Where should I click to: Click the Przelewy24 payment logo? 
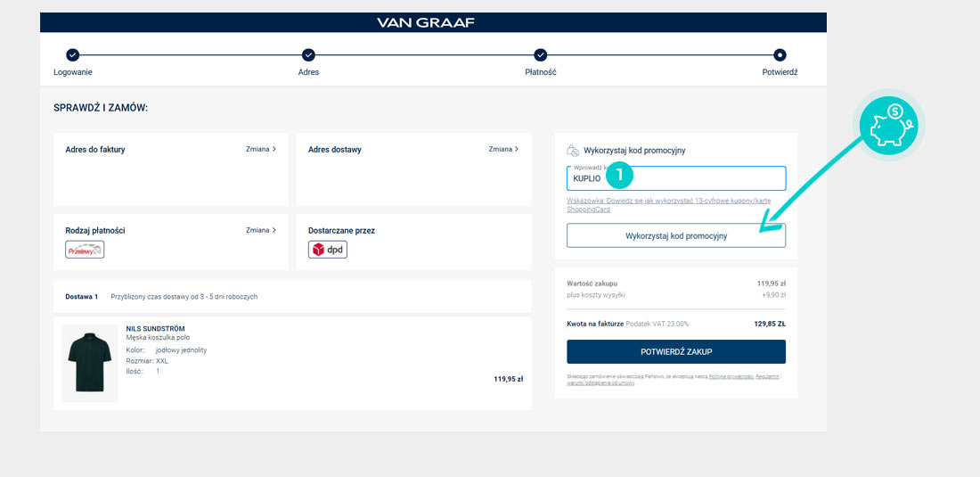tap(85, 250)
